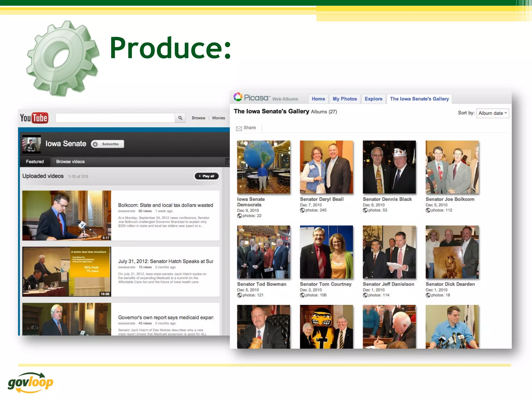Viewport: 532px width, 399px height.
Task: Click globe icon beside photos: 18
Action: [x=428, y=295]
